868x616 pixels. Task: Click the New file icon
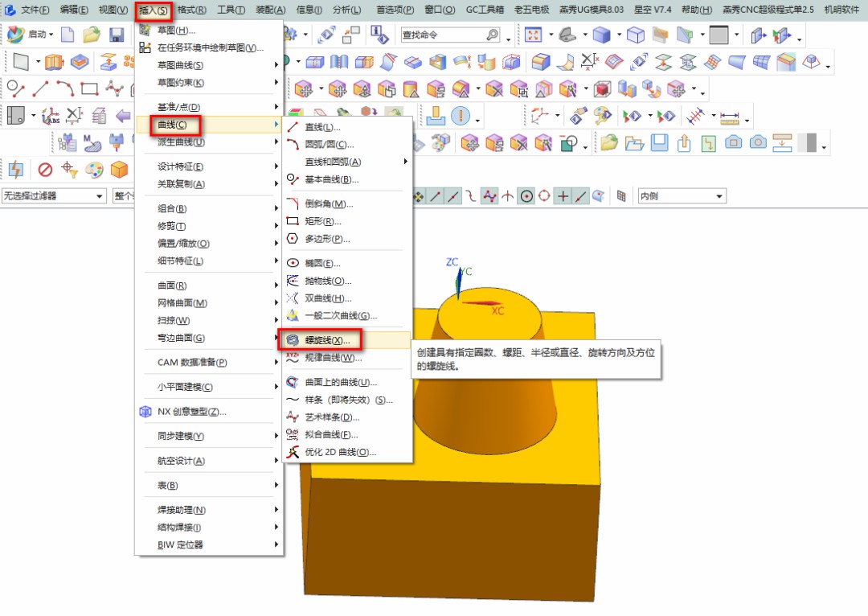point(68,35)
